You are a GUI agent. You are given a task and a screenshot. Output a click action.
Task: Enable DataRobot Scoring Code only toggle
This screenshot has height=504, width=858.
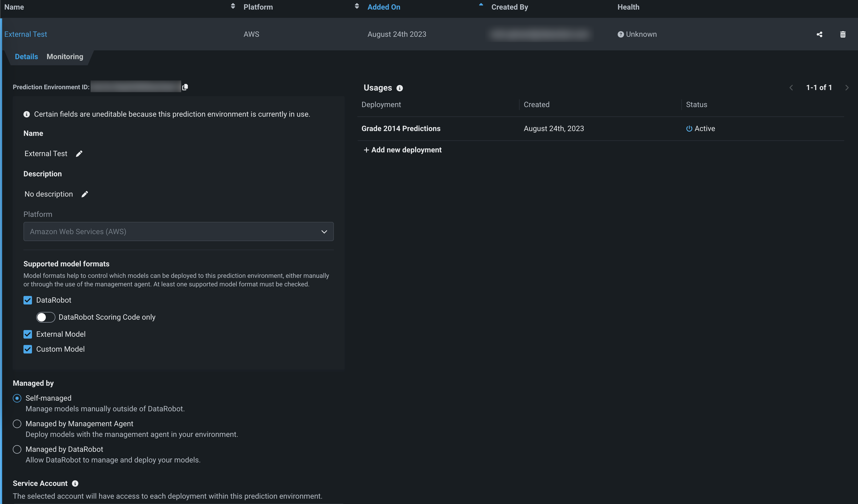pos(46,317)
